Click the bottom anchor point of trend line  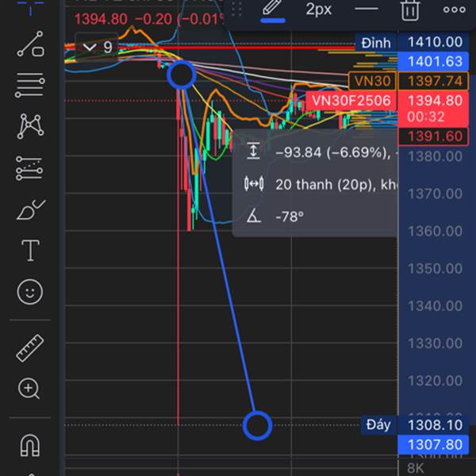tap(257, 425)
